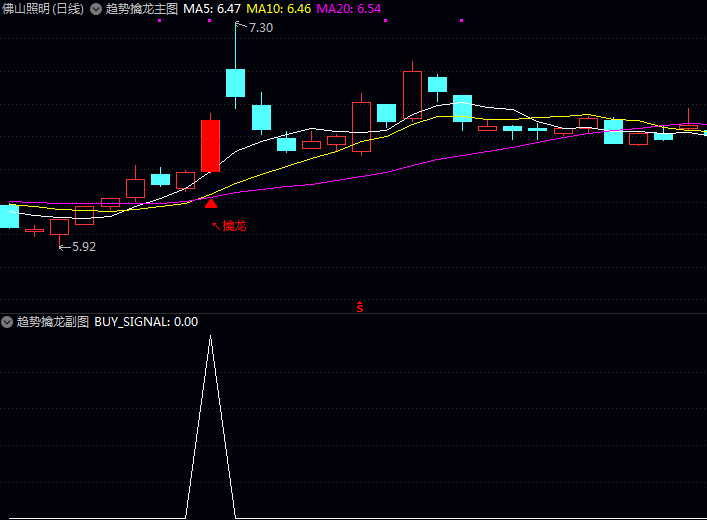Image resolution: width=707 pixels, height=520 pixels.
Task: Open the 趋势擒龙主图 indicator name
Action: [x=142, y=9]
